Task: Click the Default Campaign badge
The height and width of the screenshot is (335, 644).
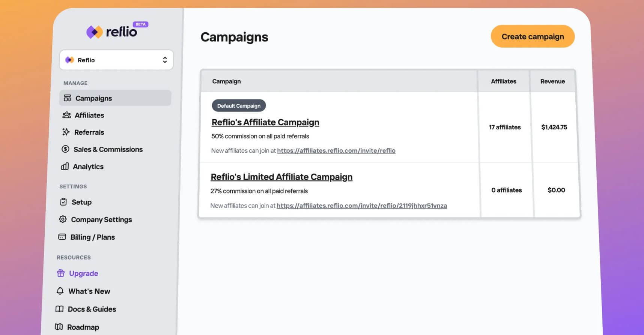Action: [x=239, y=105]
